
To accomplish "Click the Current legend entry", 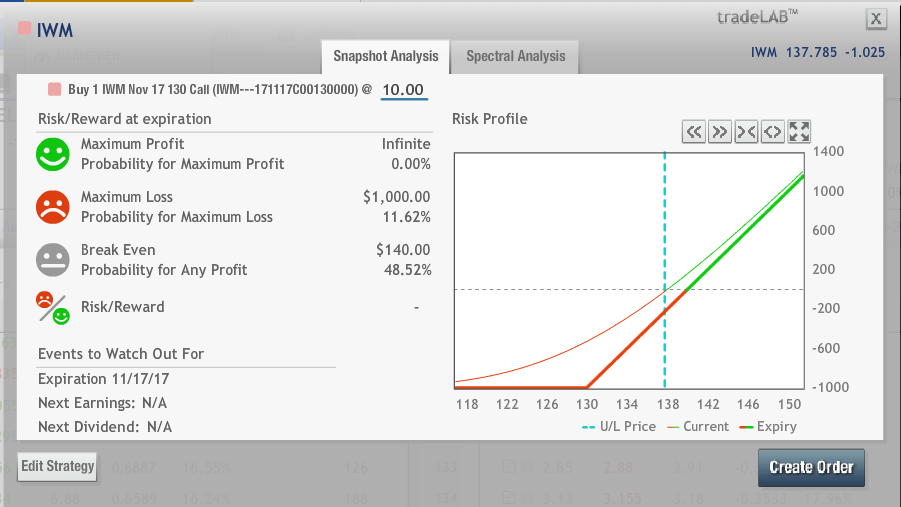I will [x=698, y=427].
